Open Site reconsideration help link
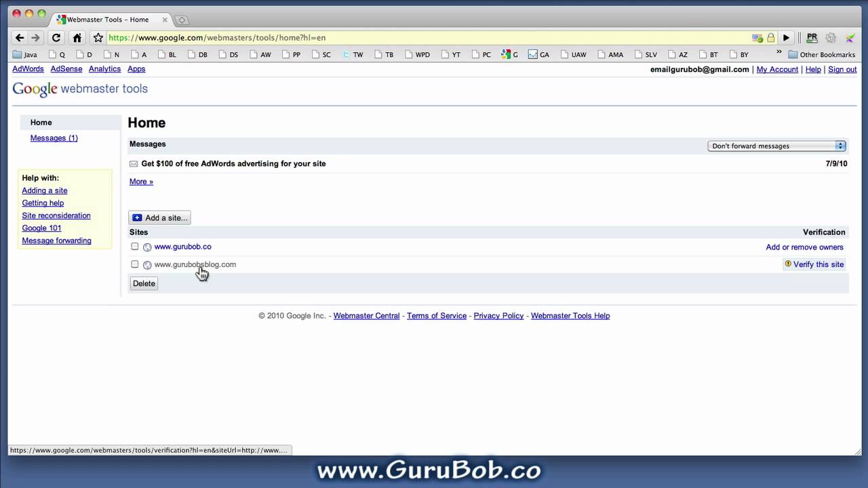This screenshot has width=868, height=488. tap(56, 216)
